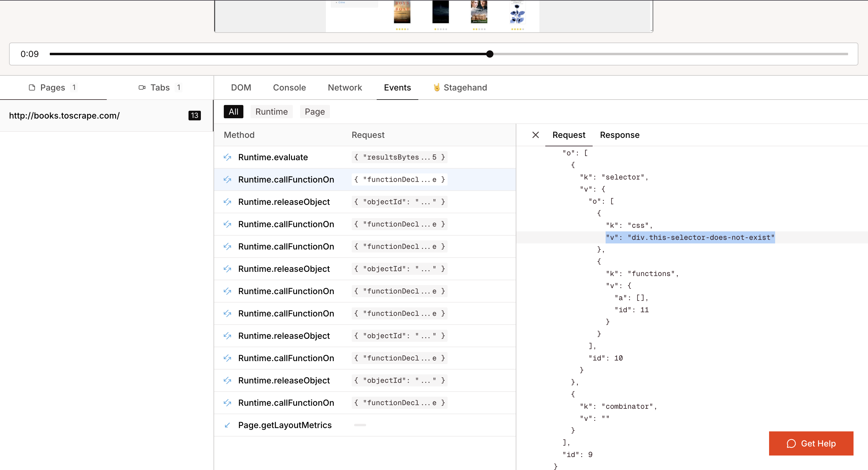This screenshot has width=868, height=470.
Task: Click the Page.getLayoutMetrics arrow icon
Action: 227,425
